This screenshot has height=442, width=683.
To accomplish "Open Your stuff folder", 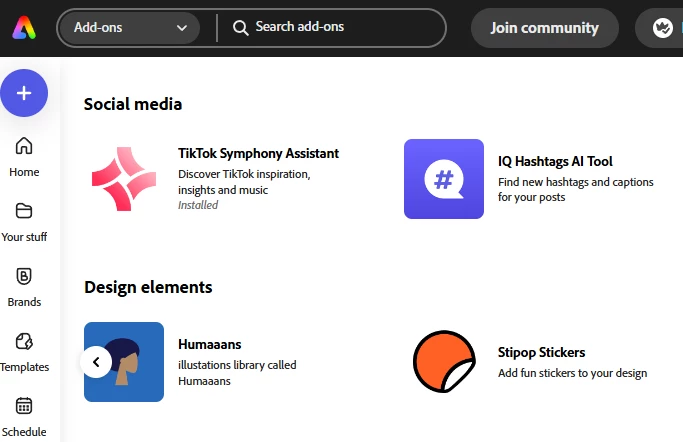I will pyautogui.click(x=24, y=222).
